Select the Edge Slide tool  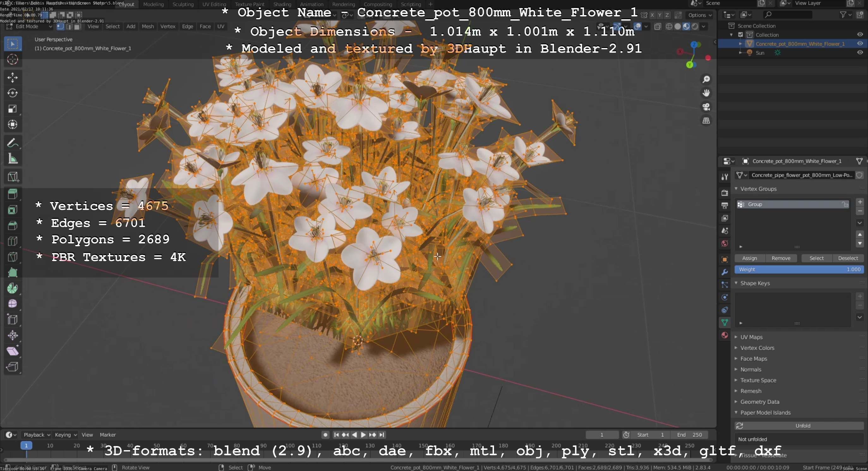click(x=12, y=319)
